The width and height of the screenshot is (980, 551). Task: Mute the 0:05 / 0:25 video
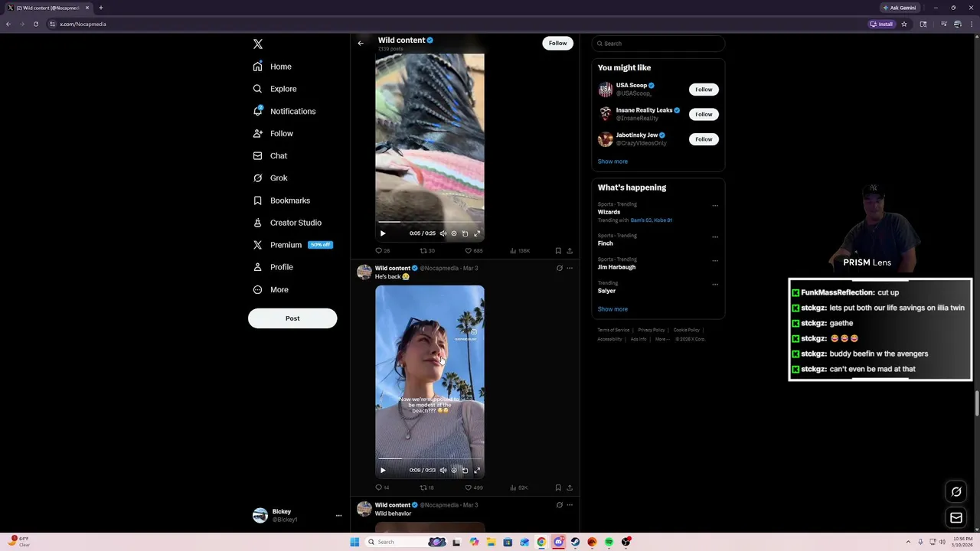click(x=443, y=233)
